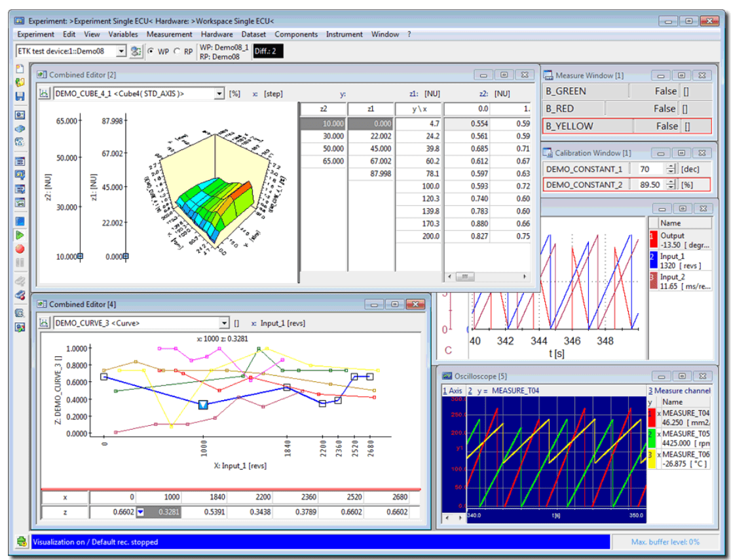Open the Dataset menu

click(x=253, y=34)
